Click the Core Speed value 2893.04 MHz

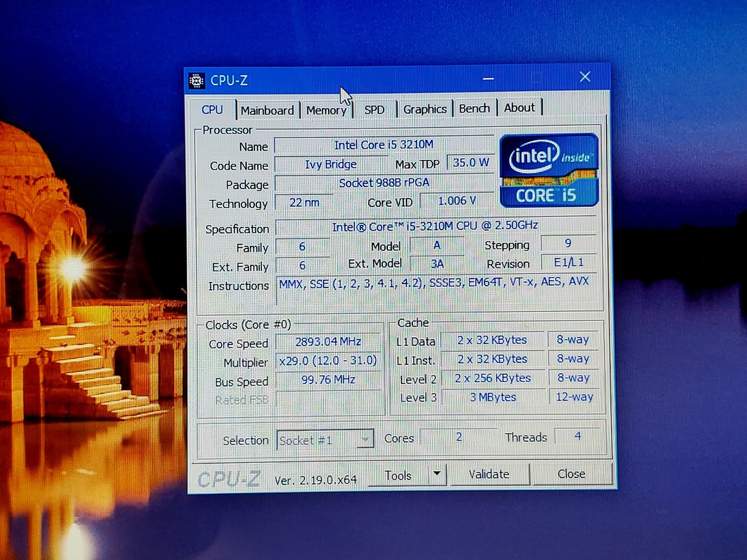click(x=328, y=342)
